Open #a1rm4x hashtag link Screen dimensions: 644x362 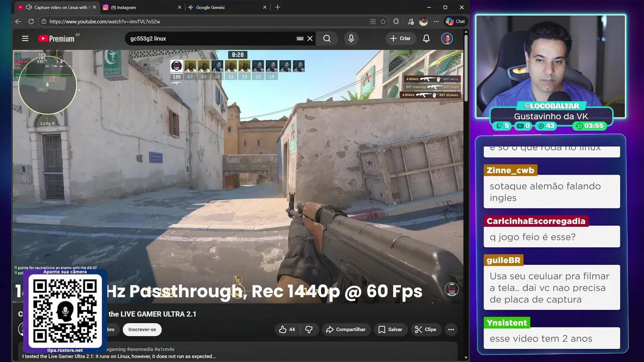point(164,349)
